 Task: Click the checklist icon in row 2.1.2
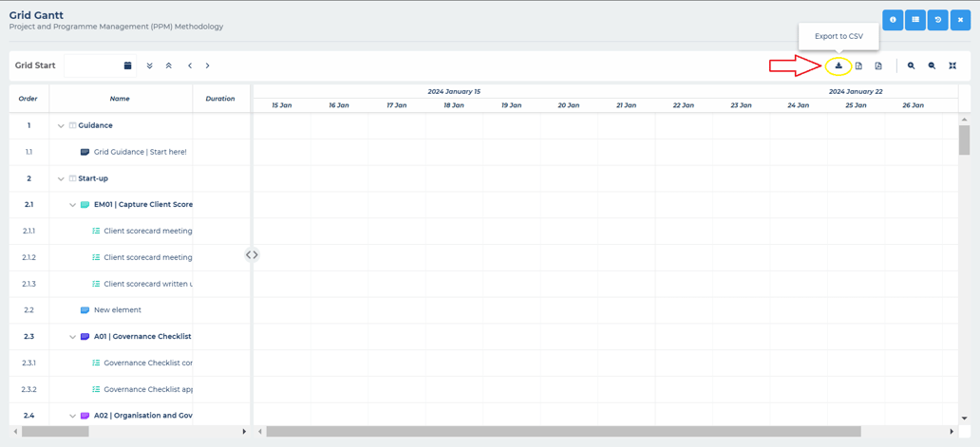coord(96,257)
